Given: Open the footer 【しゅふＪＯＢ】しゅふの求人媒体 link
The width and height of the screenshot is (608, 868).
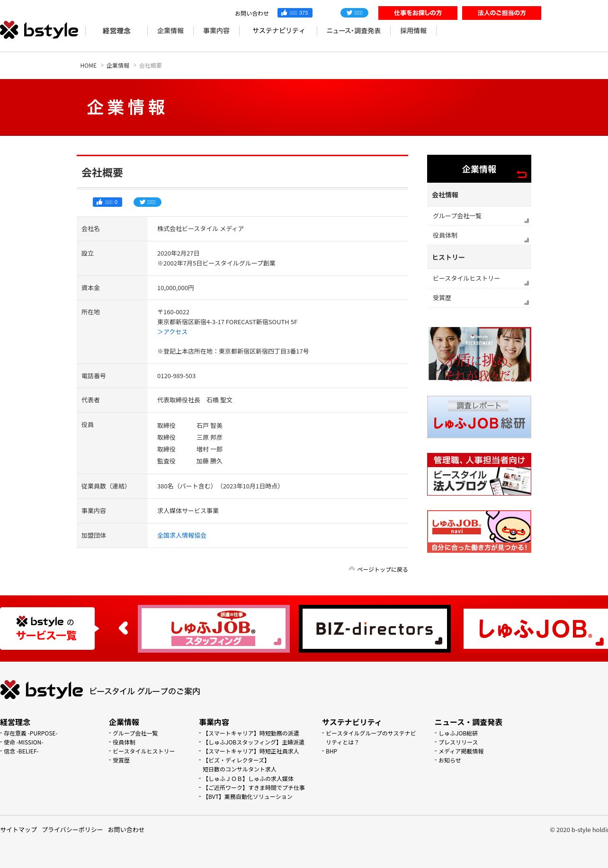Looking at the screenshot, I should (x=248, y=779).
